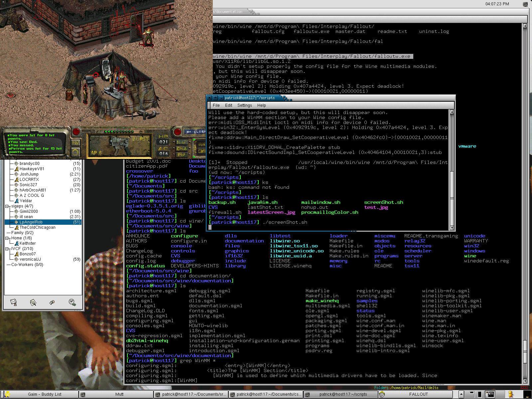The image size is (532, 399).
Task: Open the File menu in scripts terminal
Action: click(216, 105)
